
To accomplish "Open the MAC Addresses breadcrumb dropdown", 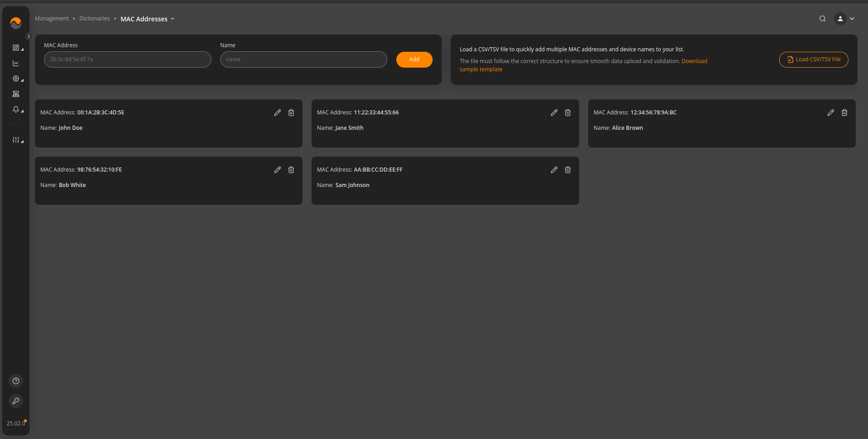I will click(147, 19).
